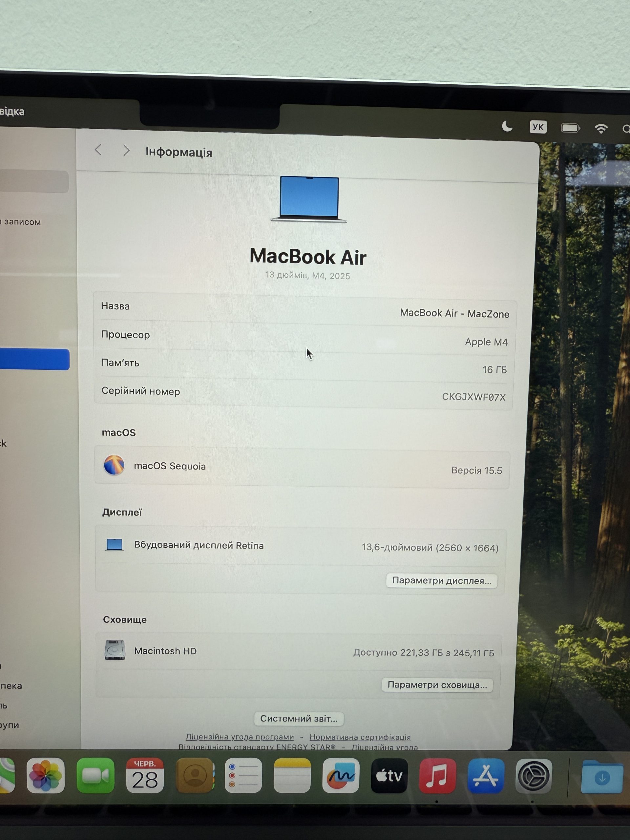Open Downloads folder in the Dock
This screenshot has width=630, height=840.
[x=602, y=777]
